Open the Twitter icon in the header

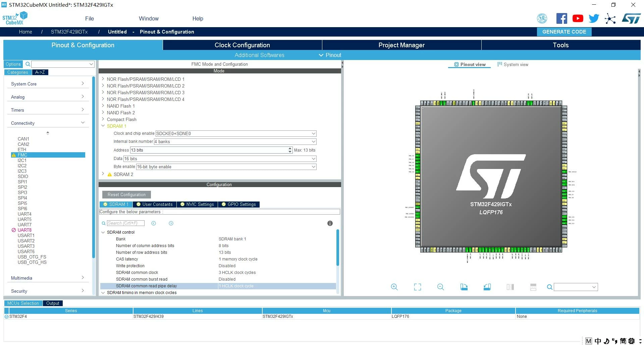[x=594, y=18]
